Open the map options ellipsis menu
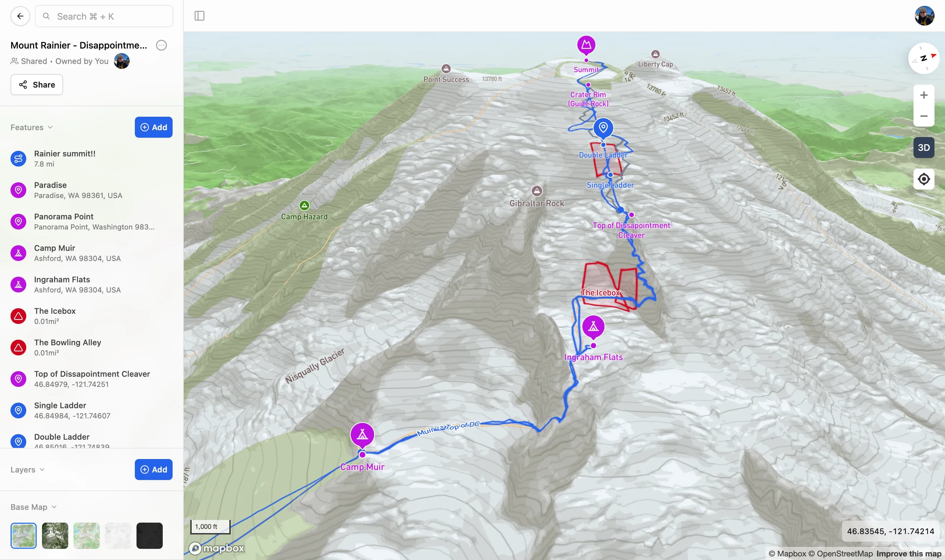This screenshot has height=560, width=945. click(161, 45)
